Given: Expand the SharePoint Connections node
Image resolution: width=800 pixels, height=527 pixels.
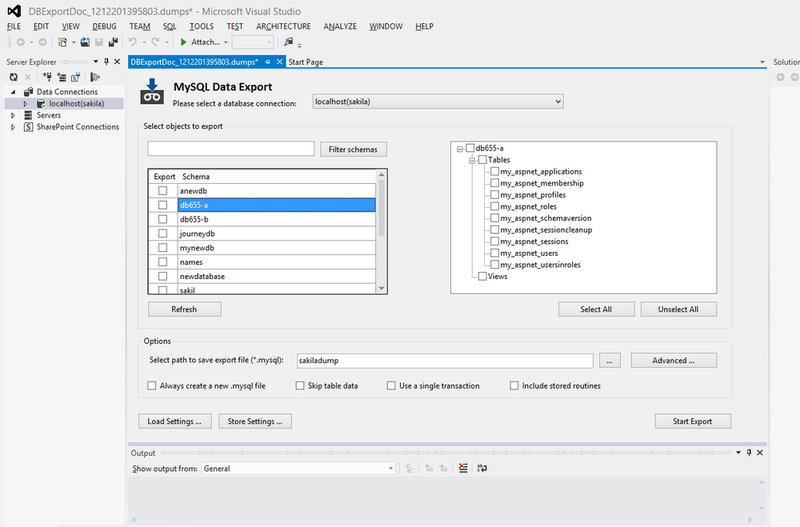Looking at the screenshot, I should [13, 127].
